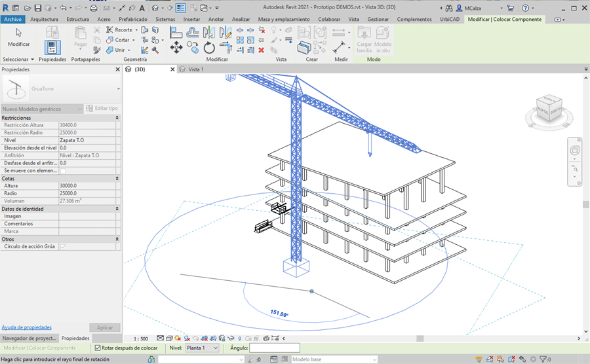Open the Arquitectura ribbon tab
590x364 pixels.
click(44, 20)
